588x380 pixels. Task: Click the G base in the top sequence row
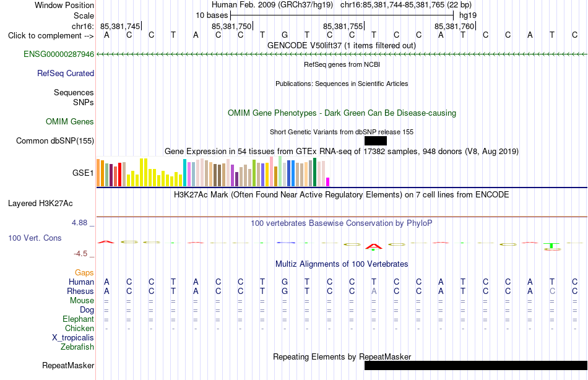[x=285, y=35]
